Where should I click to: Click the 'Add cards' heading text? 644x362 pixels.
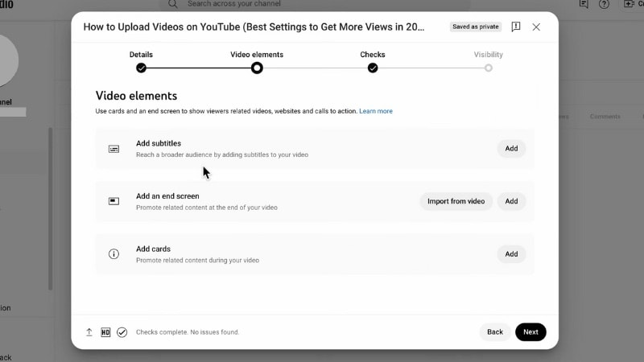click(x=153, y=249)
